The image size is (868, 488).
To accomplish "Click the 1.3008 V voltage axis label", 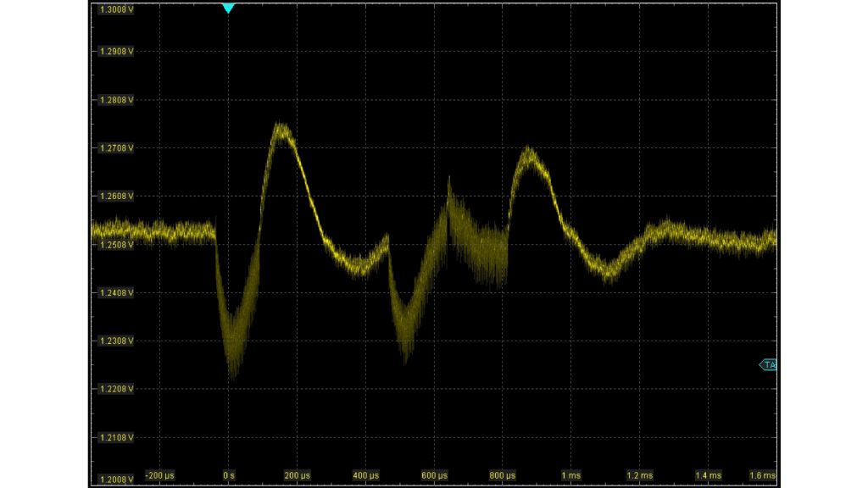I will coord(117,9).
